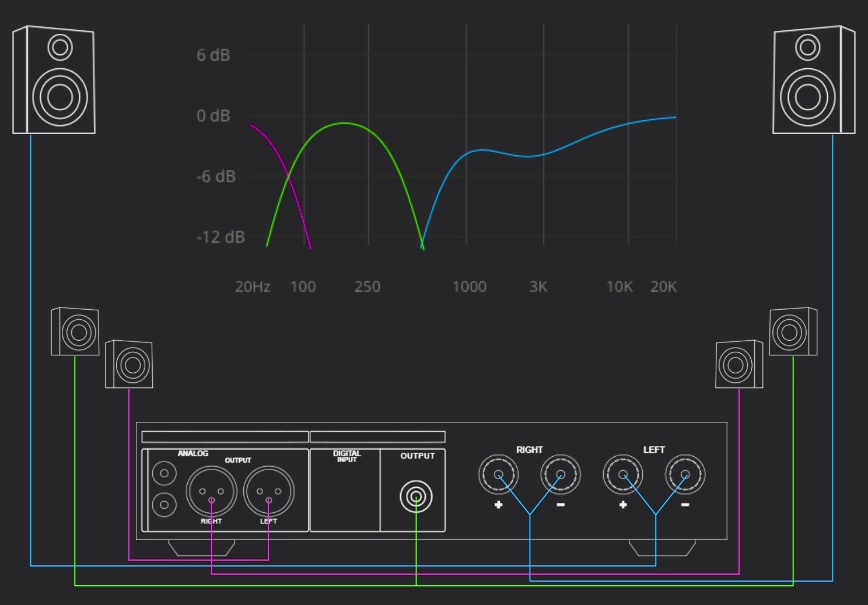Click the lower analog RCA input jack

164,505
